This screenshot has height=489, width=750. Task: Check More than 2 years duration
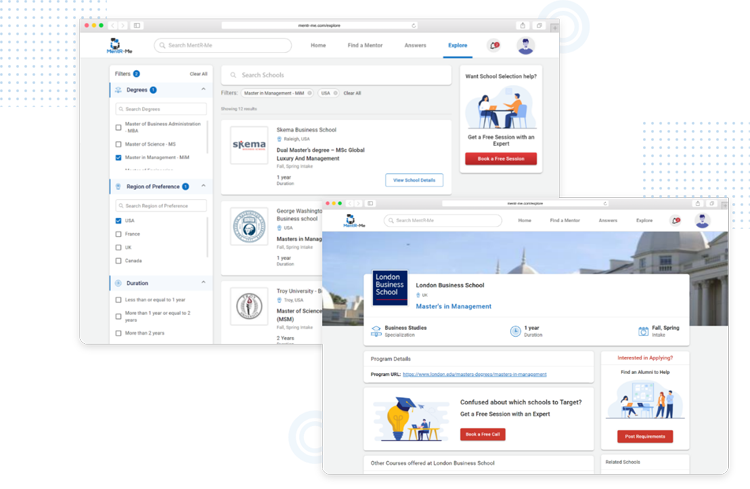tap(118, 333)
